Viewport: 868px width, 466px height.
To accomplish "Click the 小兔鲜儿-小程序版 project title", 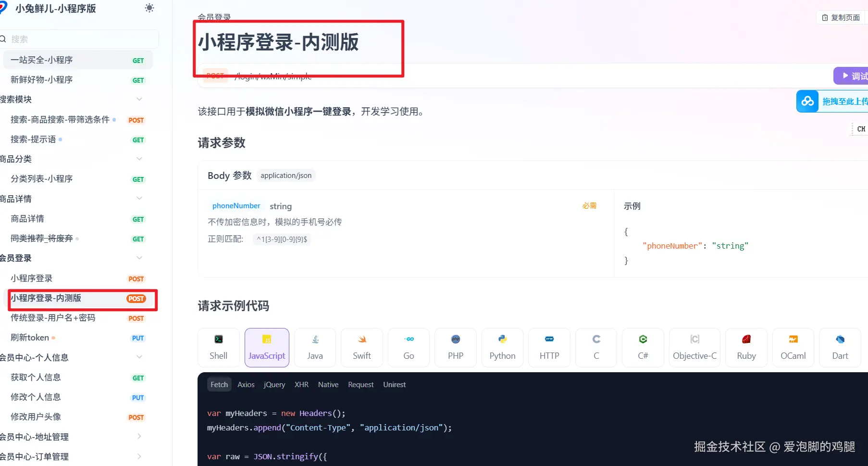I will (56, 8).
